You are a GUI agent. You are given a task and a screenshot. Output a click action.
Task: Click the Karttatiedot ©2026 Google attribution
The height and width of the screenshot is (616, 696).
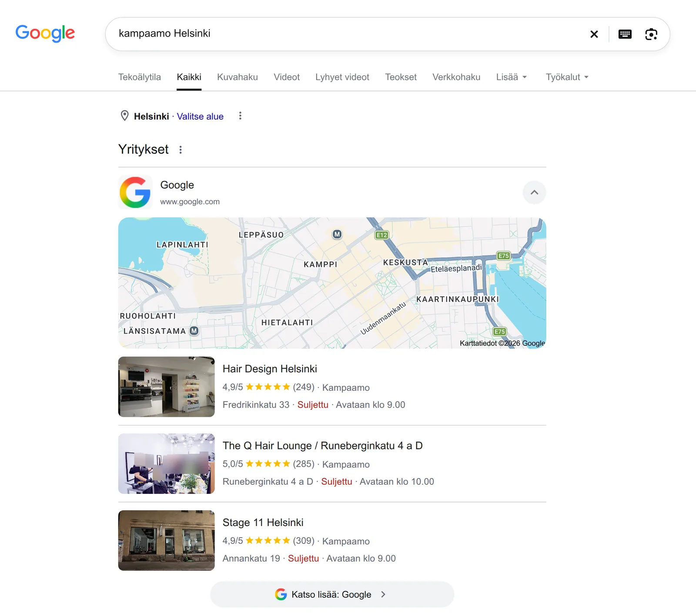click(502, 343)
